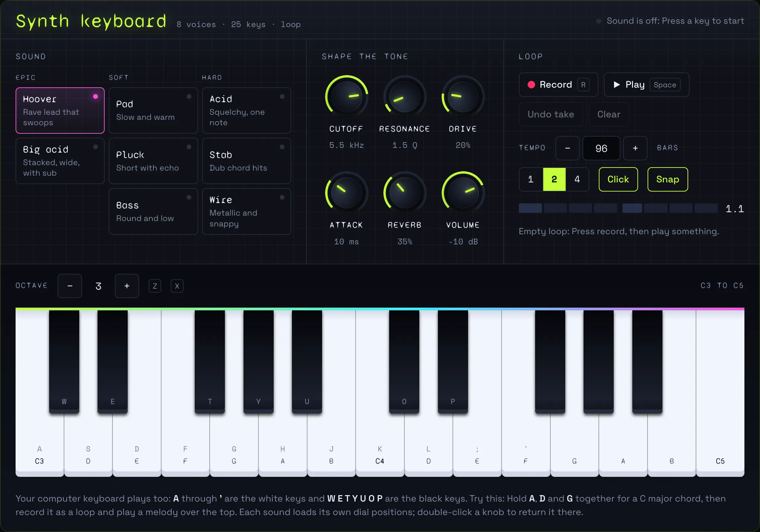The width and height of the screenshot is (760, 532).
Task: Decrease tempo with the minus button
Action: (x=567, y=148)
